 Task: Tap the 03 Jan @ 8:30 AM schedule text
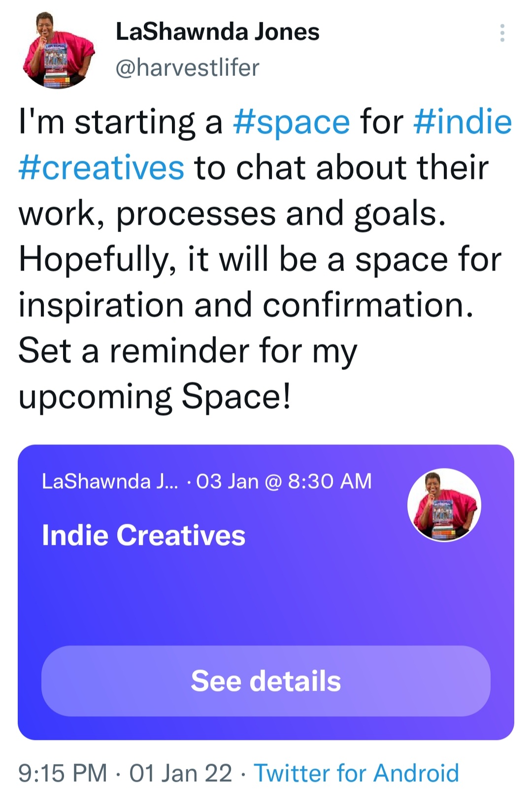[x=284, y=481]
